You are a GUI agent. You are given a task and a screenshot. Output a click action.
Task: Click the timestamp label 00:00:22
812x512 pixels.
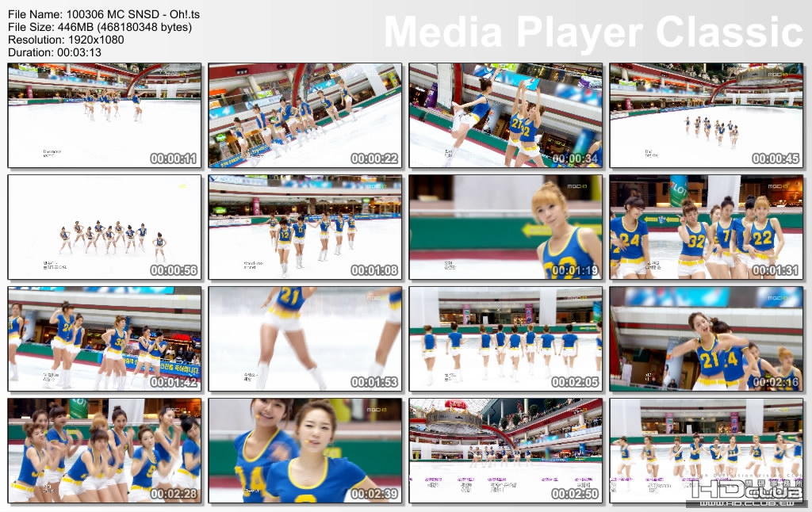(x=376, y=158)
